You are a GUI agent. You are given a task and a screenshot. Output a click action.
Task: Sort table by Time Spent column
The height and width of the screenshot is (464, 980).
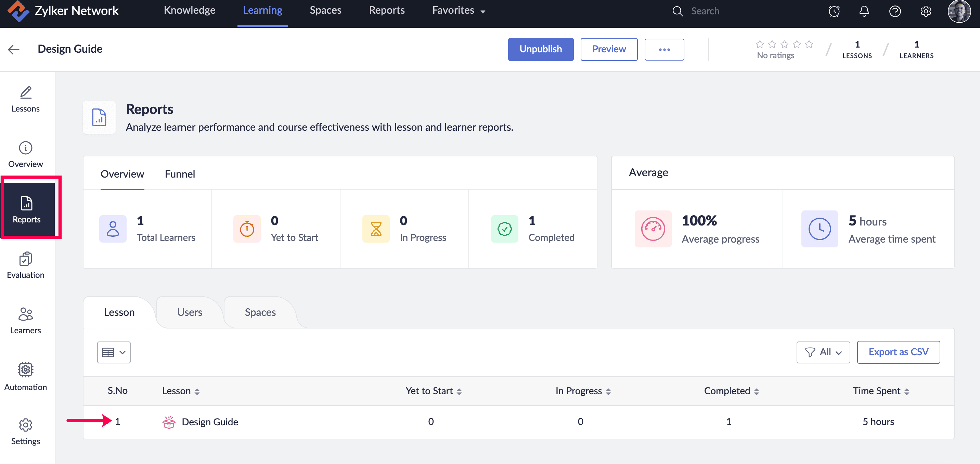click(x=880, y=391)
